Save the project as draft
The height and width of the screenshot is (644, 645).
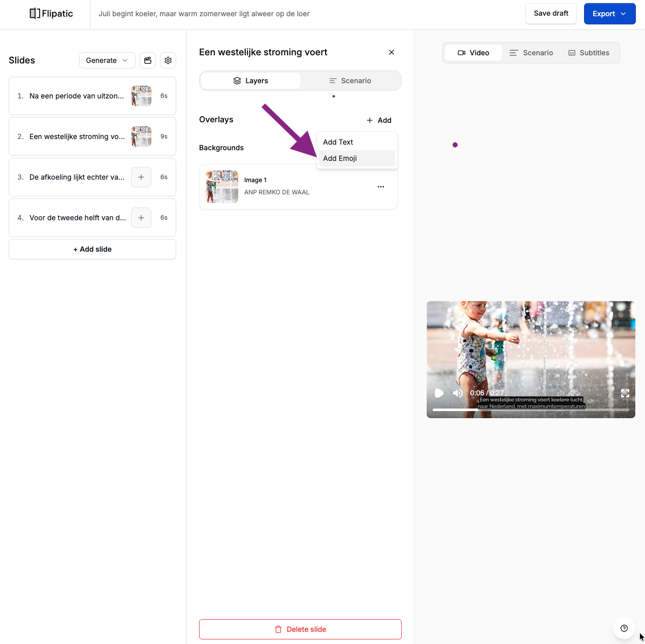(551, 14)
